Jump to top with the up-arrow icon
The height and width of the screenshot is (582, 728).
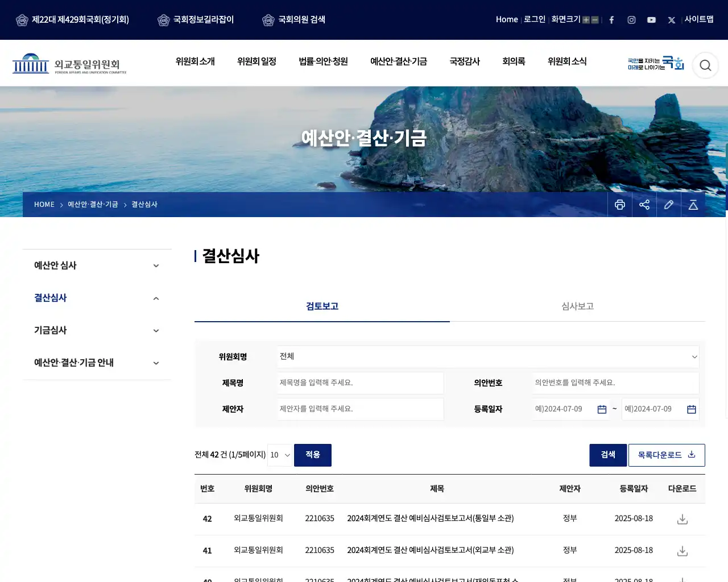pyautogui.click(x=693, y=205)
